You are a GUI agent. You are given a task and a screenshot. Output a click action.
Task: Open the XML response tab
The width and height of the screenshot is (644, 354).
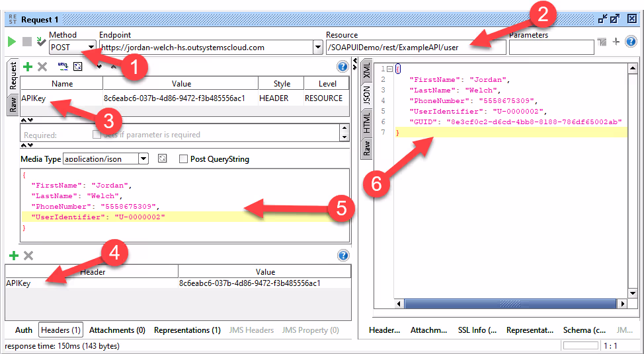tap(366, 71)
